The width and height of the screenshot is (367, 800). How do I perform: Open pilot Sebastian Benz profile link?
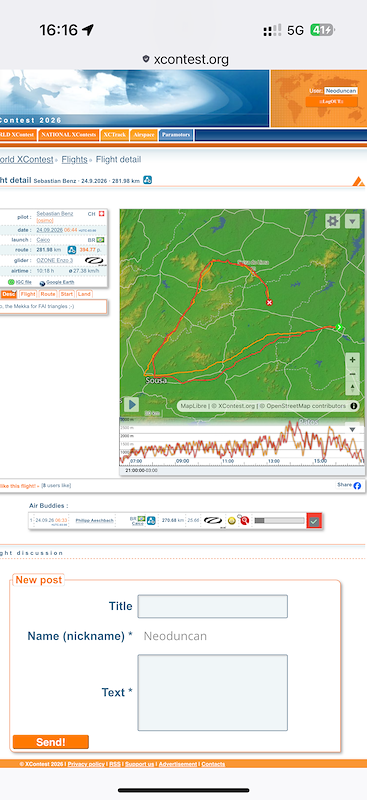[55, 214]
